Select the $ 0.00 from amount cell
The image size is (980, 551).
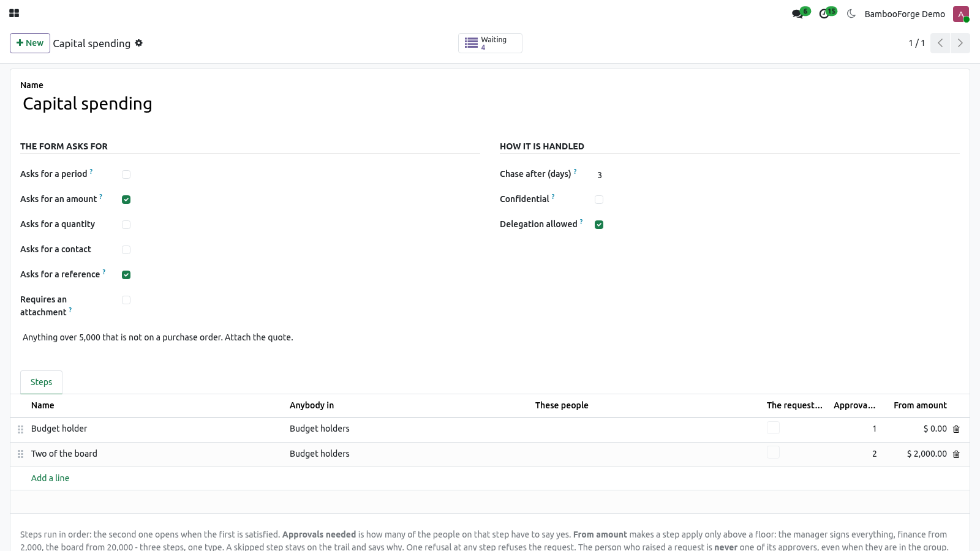(x=919, y=429)
